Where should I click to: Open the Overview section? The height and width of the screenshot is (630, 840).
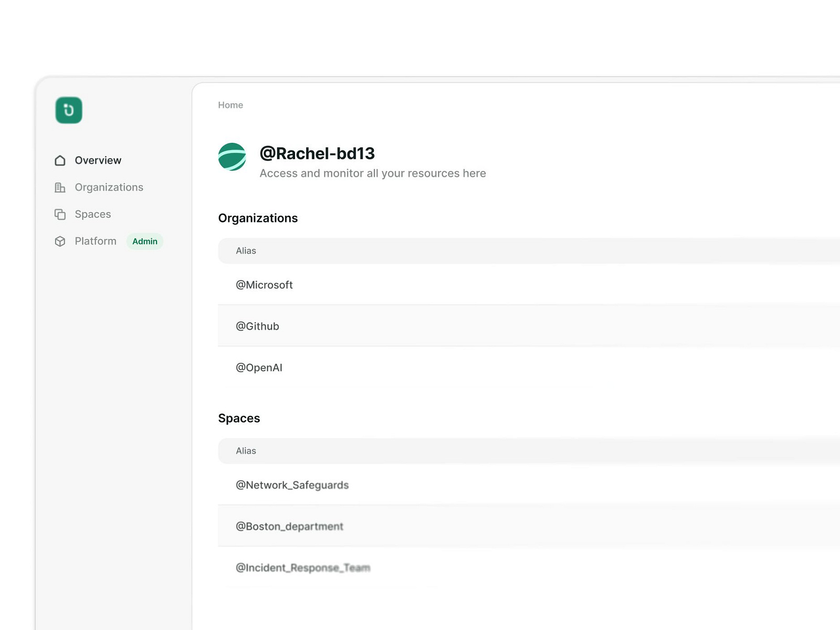[x=98, y=160]
